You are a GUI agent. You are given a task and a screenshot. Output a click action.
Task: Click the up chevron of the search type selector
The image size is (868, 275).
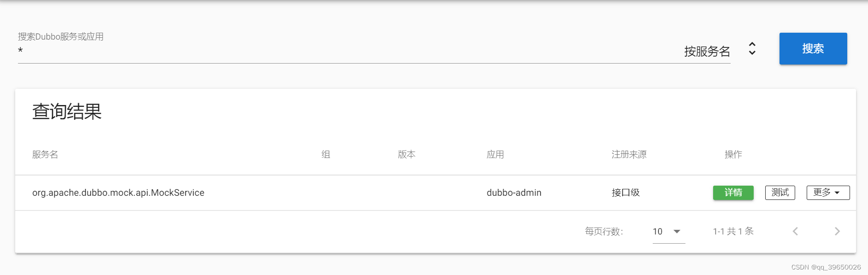pos(752,44)
